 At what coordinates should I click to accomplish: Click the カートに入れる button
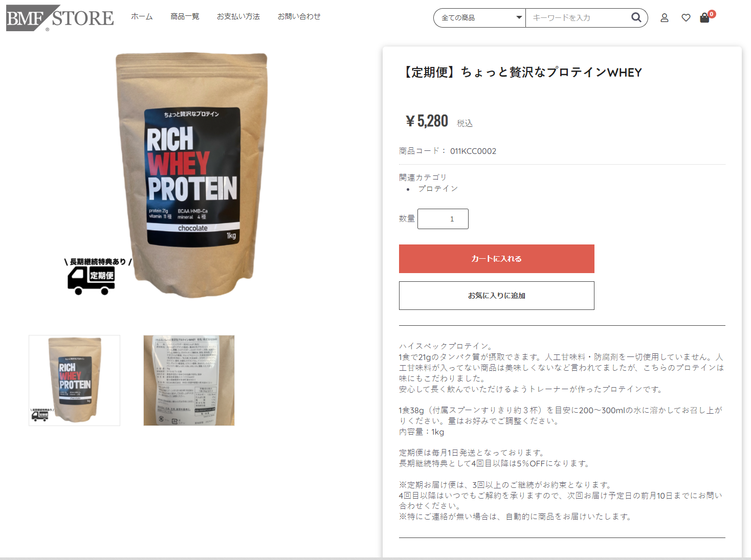[x=496, y=259]
